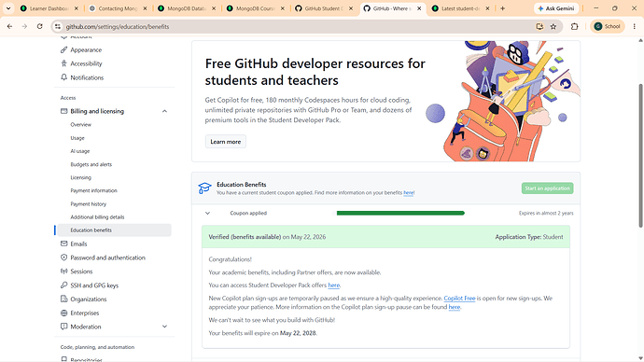This screenshot has height=362, width=644.
Task: Open Budgets and alerts
Action: 91,164
